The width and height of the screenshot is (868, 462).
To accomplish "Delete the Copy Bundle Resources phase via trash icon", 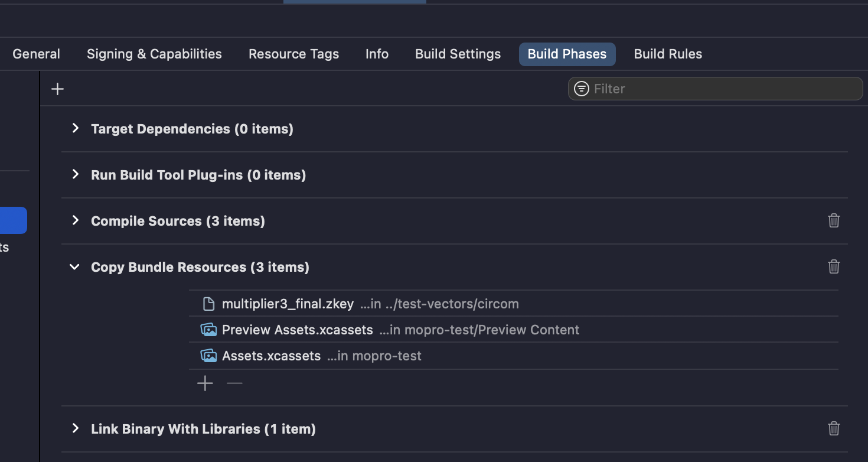I will [x=833, y=266].
